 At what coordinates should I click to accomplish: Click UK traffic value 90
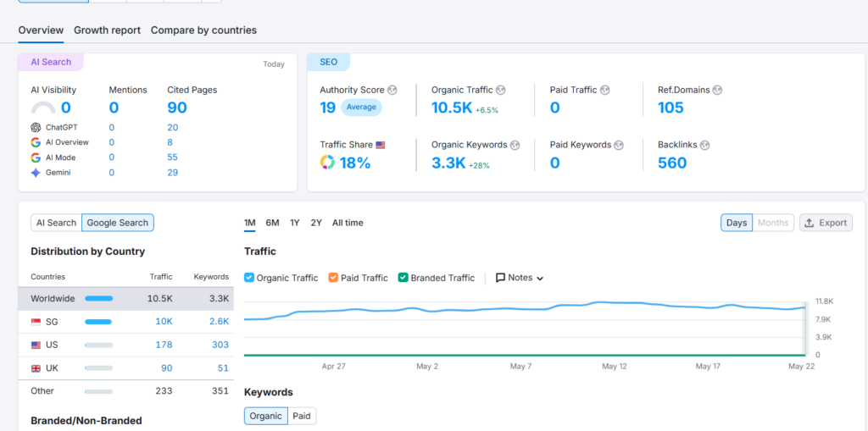[167, 368]
